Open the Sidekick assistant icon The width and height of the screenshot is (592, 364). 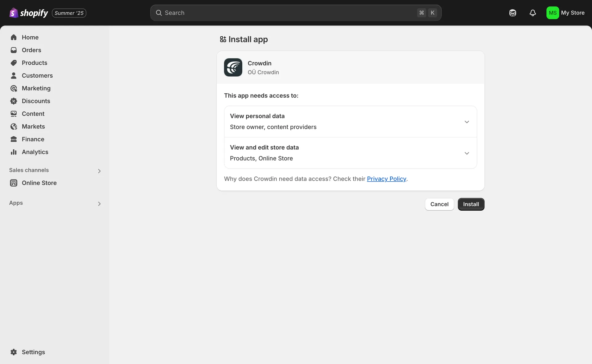[513, 13]
